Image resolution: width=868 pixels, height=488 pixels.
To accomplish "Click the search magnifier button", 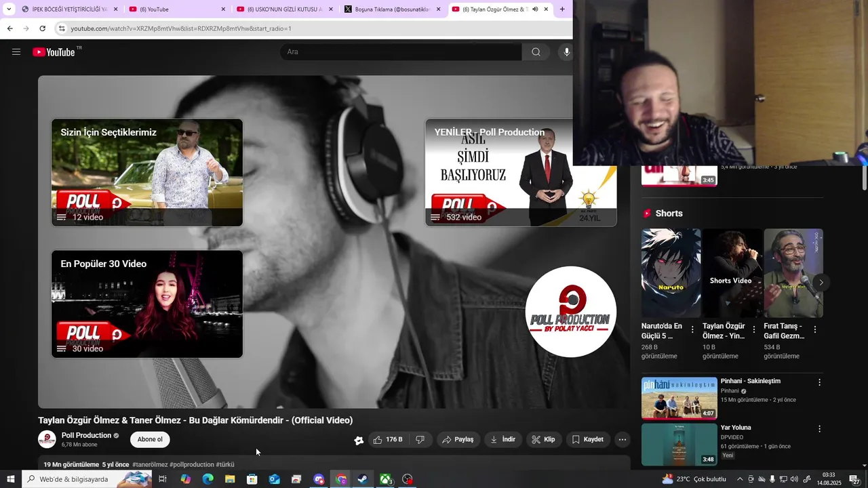I will (x=536, y=52).
